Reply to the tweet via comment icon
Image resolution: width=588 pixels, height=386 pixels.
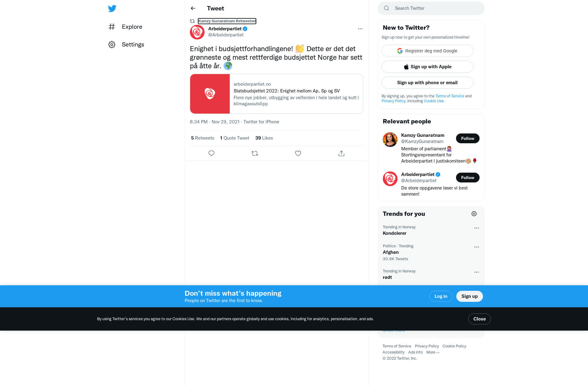[211, 153]
